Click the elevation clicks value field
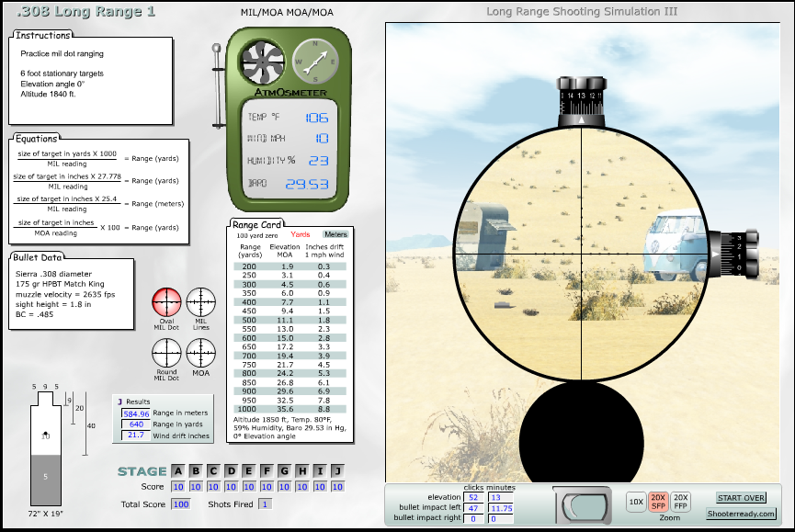795x532 pixels. click(x=474, y=497)
